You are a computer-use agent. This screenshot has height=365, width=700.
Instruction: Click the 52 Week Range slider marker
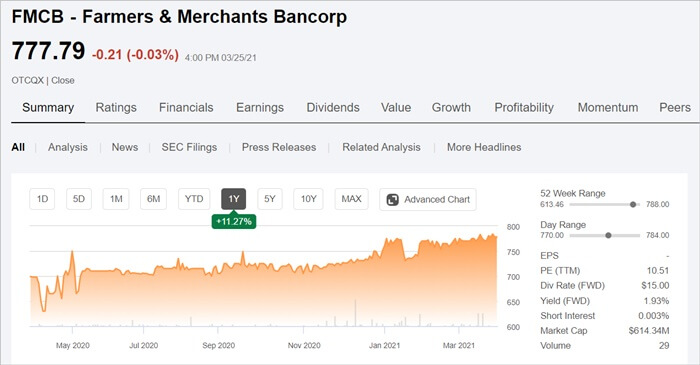[x=633, y=204]
